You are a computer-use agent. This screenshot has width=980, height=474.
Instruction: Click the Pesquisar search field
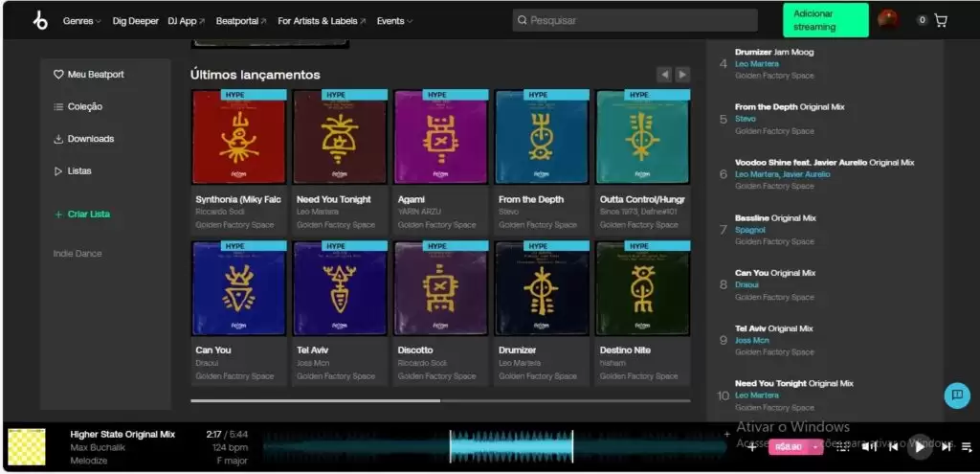coord(635,20)
